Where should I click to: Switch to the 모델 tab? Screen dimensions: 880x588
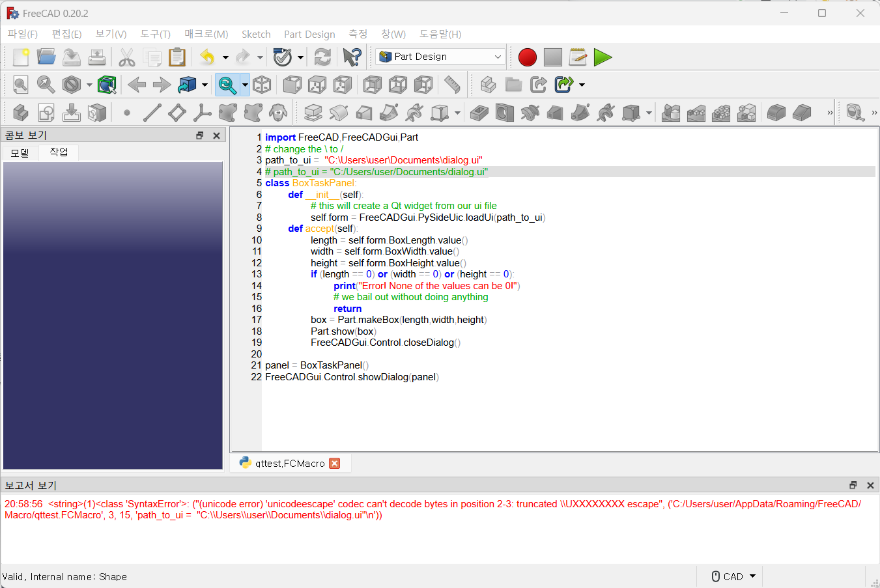[x=20, y=153]
